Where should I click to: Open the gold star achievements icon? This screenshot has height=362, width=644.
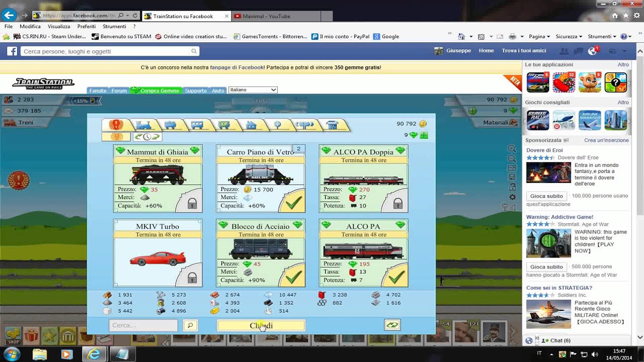(49, 335)
